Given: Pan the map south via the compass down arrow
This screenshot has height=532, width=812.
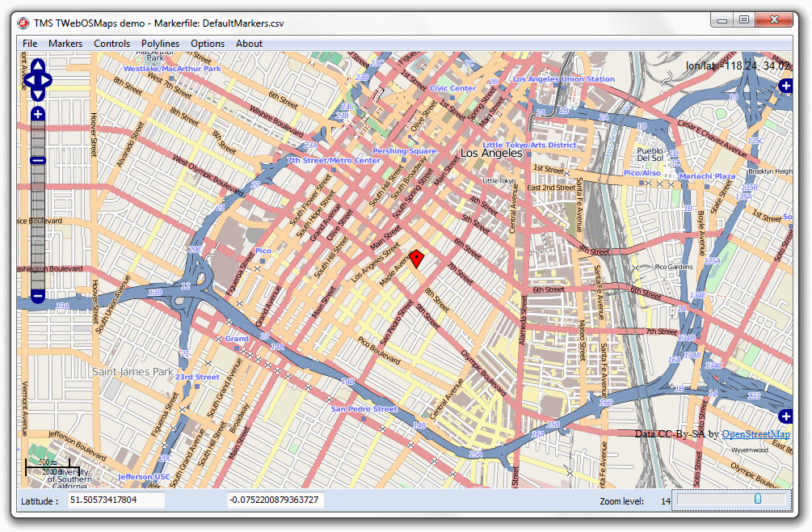Looking at the screenshot, I should tap(37, 95).
